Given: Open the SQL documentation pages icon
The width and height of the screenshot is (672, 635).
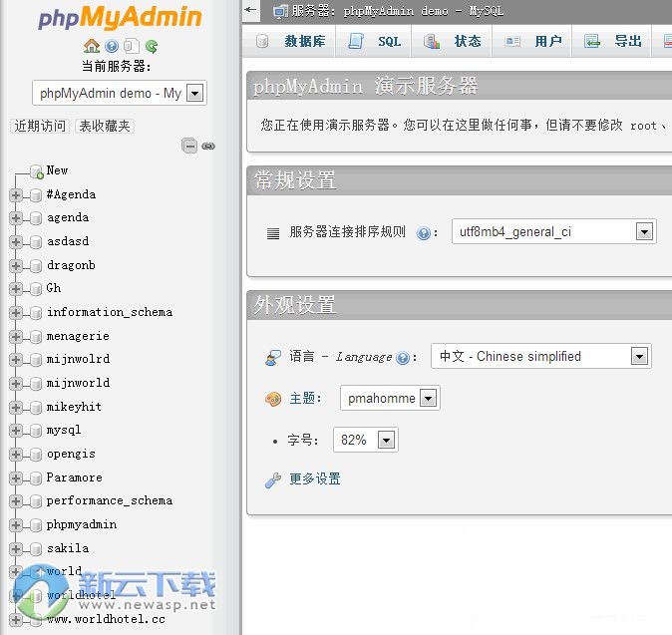Looking at the screenshot, I should click(132, 46).
